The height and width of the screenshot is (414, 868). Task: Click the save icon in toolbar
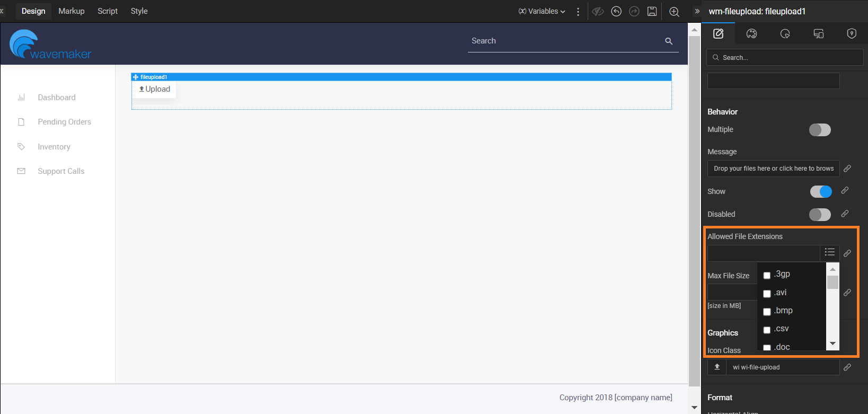click(652, 11)
